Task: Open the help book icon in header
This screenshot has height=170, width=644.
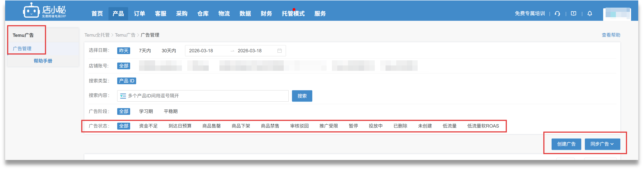Action: tap(573, 14)
